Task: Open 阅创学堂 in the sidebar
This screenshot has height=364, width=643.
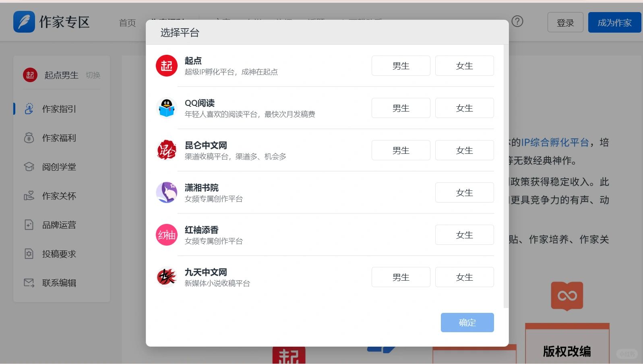Action: [59, 167]
